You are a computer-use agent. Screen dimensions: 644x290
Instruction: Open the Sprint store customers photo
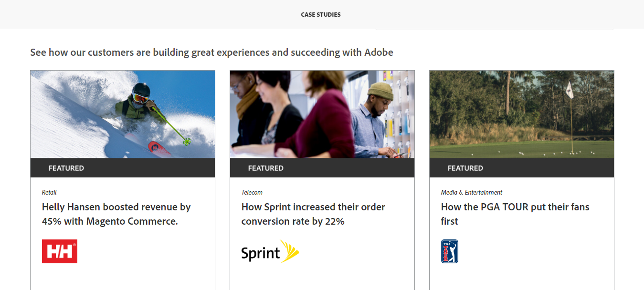point(322,114)
